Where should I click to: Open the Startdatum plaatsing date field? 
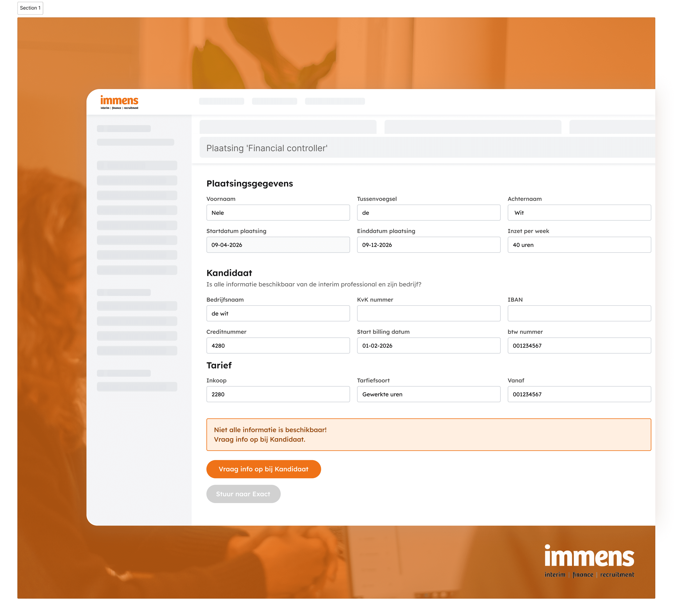278,245
